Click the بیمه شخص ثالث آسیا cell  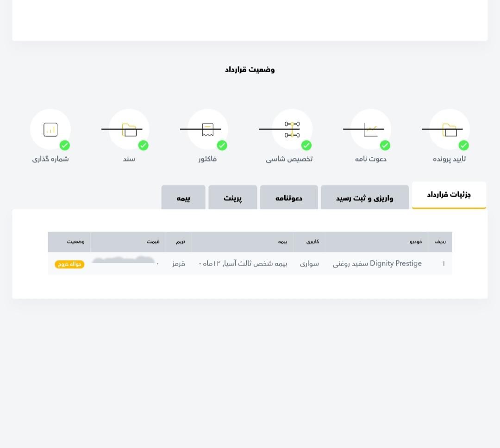[x=243, y=264]
